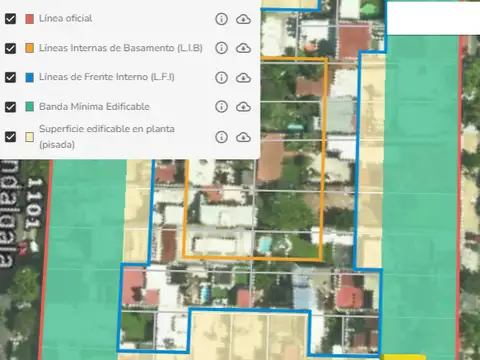The height and width of the screenshot is (360, 480).
Task: Click the blue L.F.I color swatch
Action: pos(30,77)
